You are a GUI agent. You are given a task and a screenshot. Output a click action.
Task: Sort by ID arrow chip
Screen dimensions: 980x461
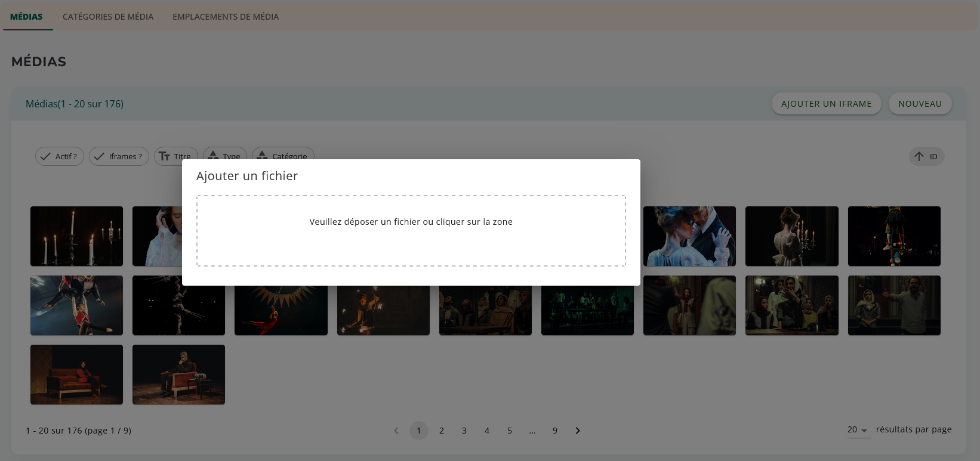926,156
